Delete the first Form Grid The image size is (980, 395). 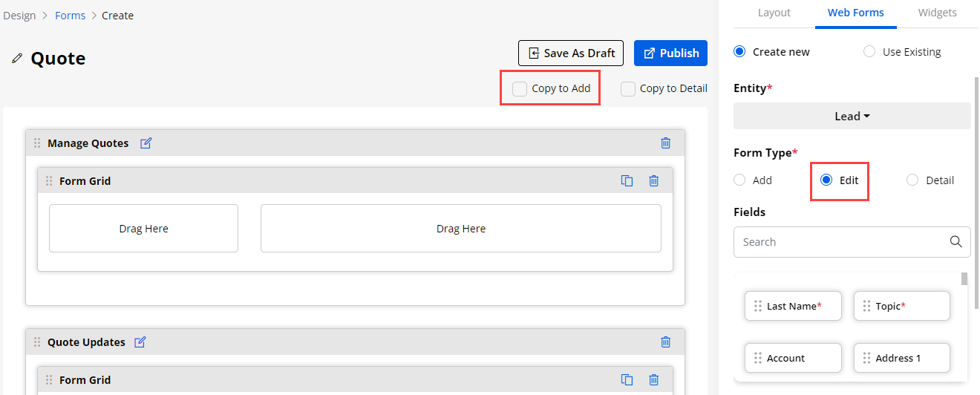pos(653,181)
